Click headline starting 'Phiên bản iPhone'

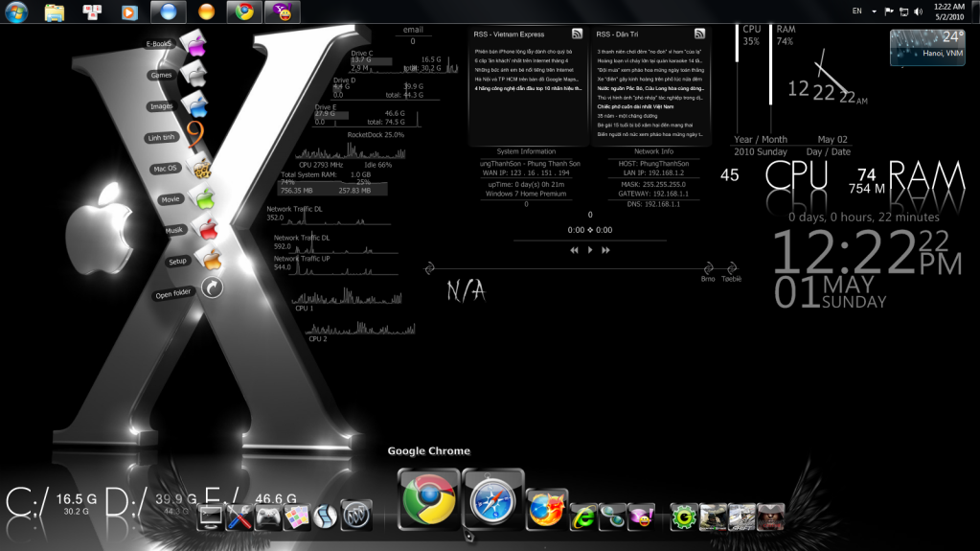[x=523, y=52]
